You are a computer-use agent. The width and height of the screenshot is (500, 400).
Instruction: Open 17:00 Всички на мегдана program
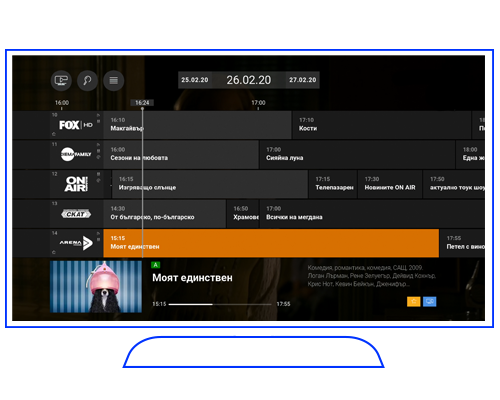372,214
